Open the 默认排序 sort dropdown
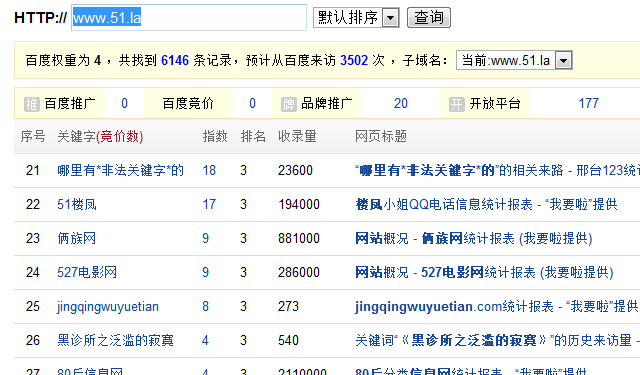The height and width of the screenshot is (375, 640). coord(356,18)
